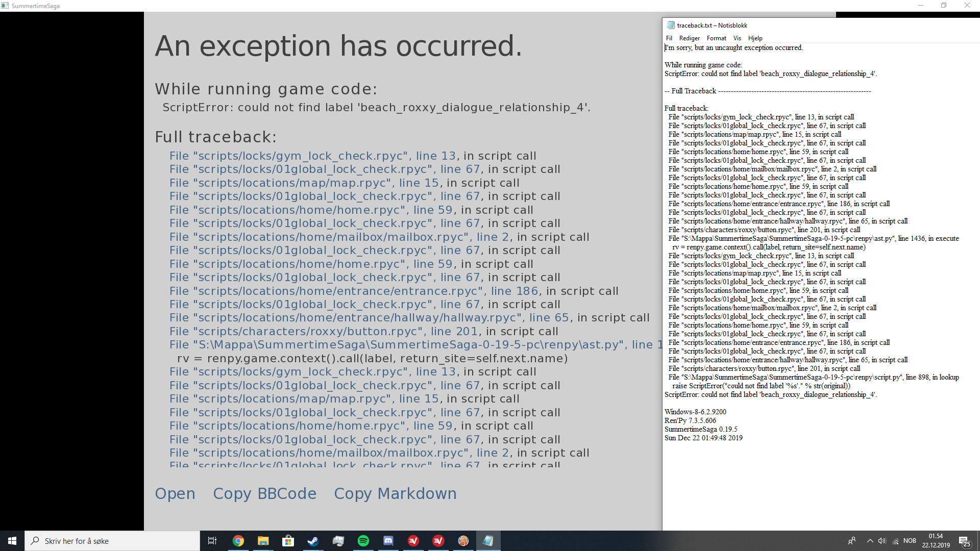Switch to Chrome in the taskbar
This screenshot has width=980, height=551.
point(238,541)
